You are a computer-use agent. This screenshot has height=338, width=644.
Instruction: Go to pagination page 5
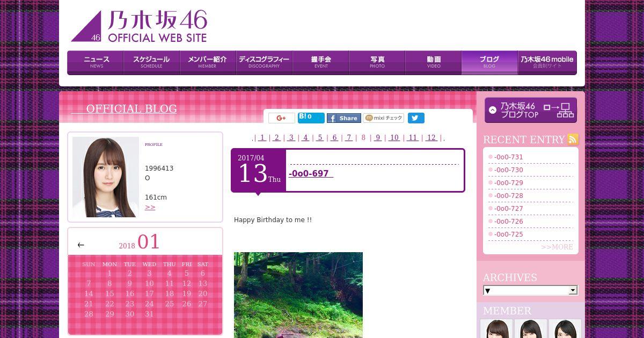tap(320, 137)
